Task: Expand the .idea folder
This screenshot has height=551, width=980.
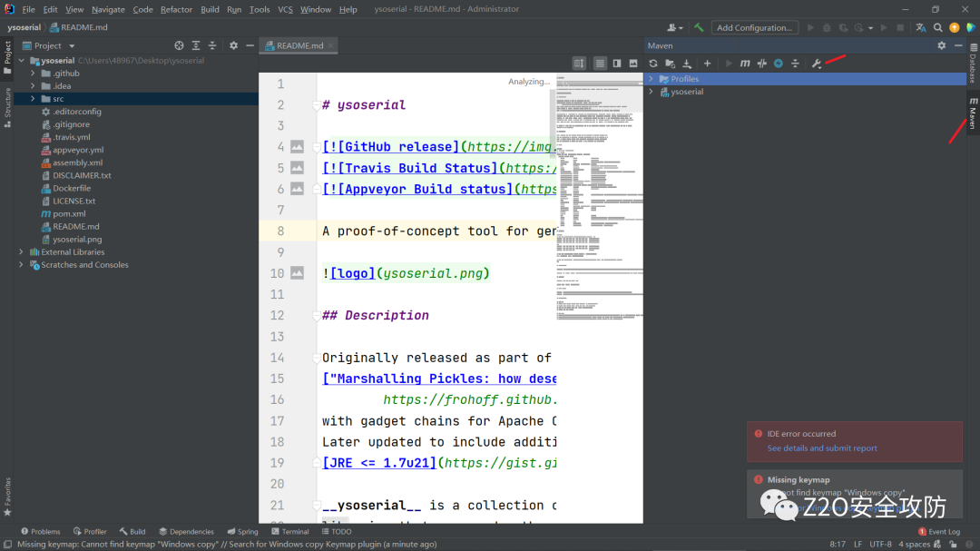Action: tap(33, 86)
